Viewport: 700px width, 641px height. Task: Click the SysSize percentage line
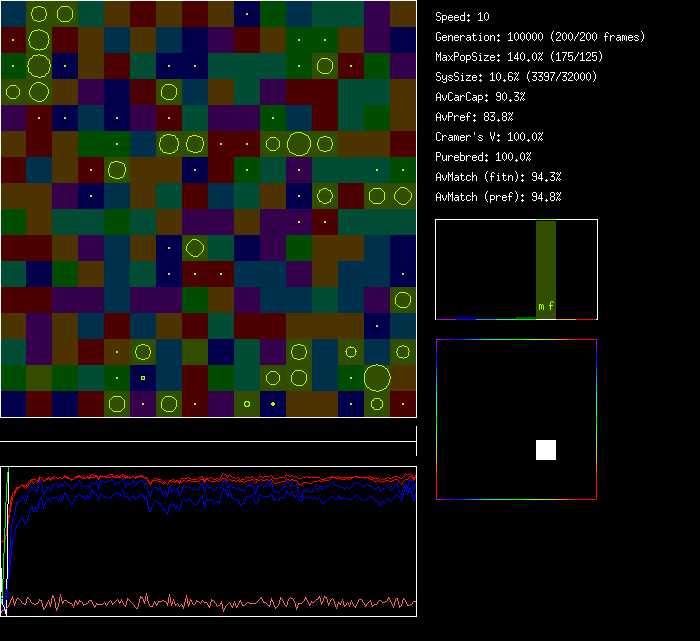click(x=516, y=77)
